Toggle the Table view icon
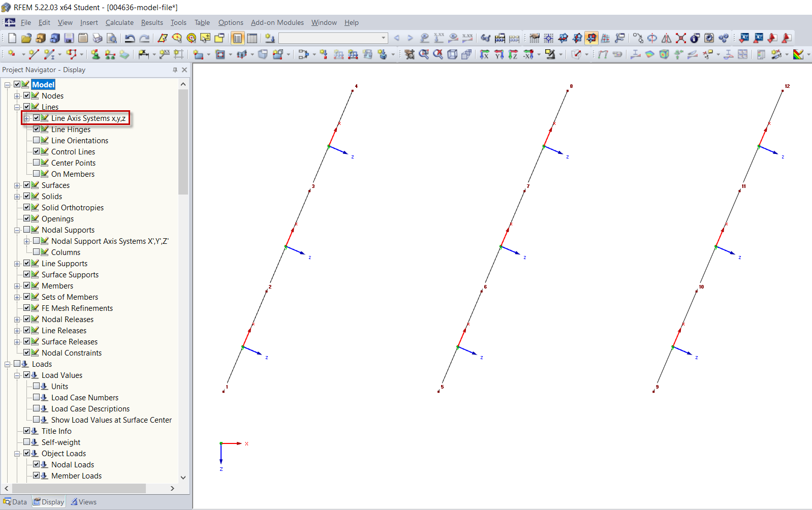The image size is (812, 510). point(252,38)
